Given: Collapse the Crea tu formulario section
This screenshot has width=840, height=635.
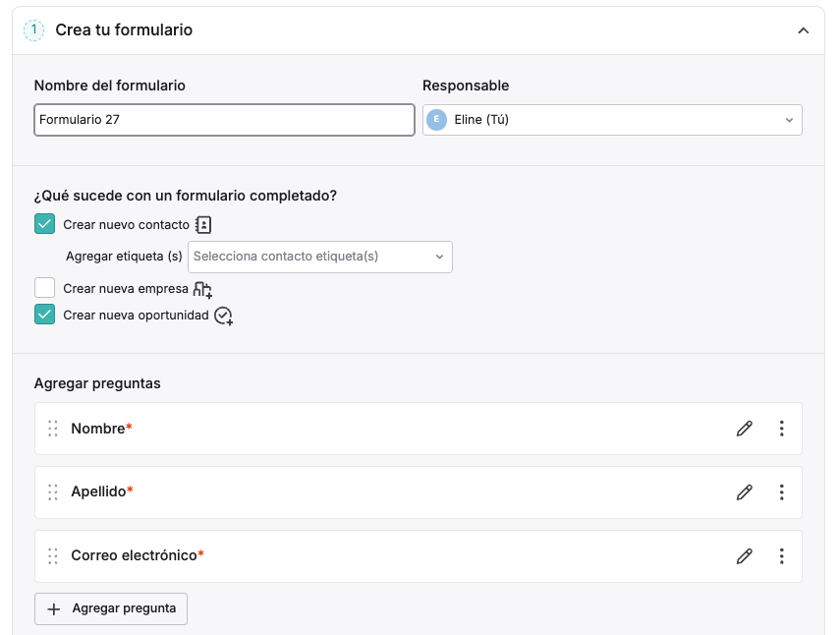Looking at the screenshot, I should [803, 30].
